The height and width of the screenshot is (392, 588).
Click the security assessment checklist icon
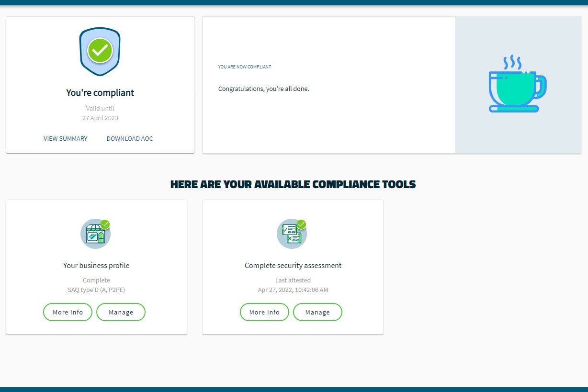tap(291, 234)
